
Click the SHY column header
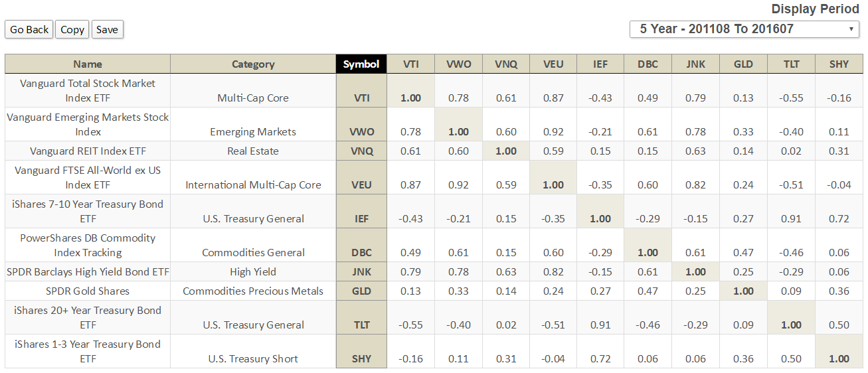839,64
